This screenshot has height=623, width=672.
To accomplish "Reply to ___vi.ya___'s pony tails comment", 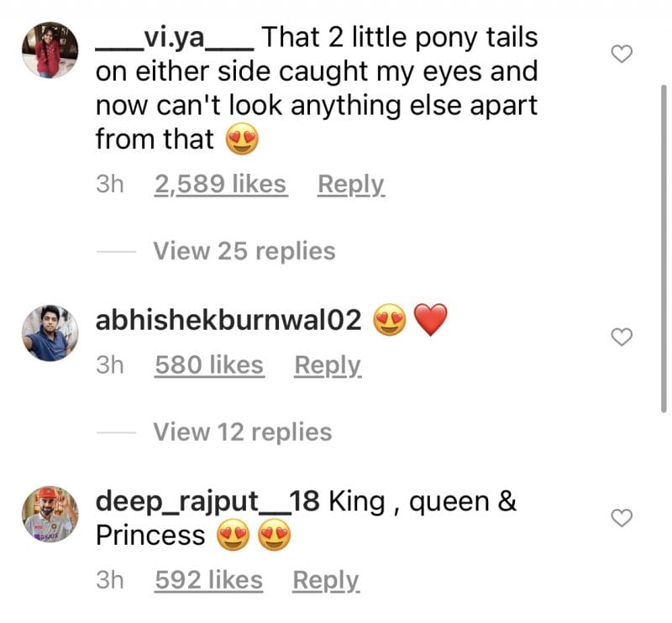I will (x=350, y=185).
